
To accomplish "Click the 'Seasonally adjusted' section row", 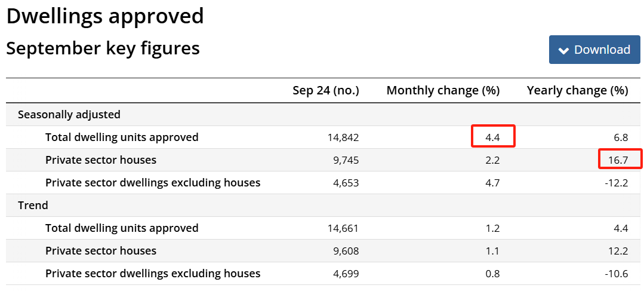I will tap(69, 114).
